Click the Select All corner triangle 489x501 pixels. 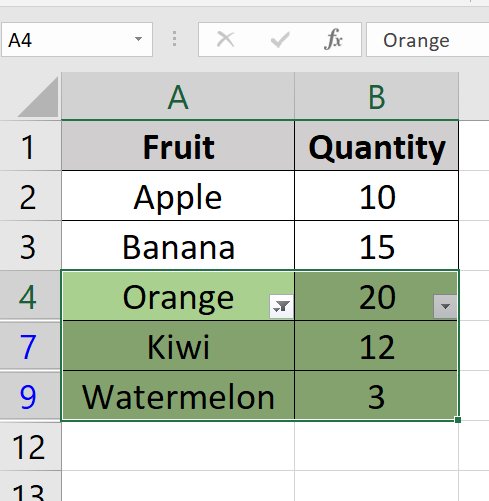39,97
